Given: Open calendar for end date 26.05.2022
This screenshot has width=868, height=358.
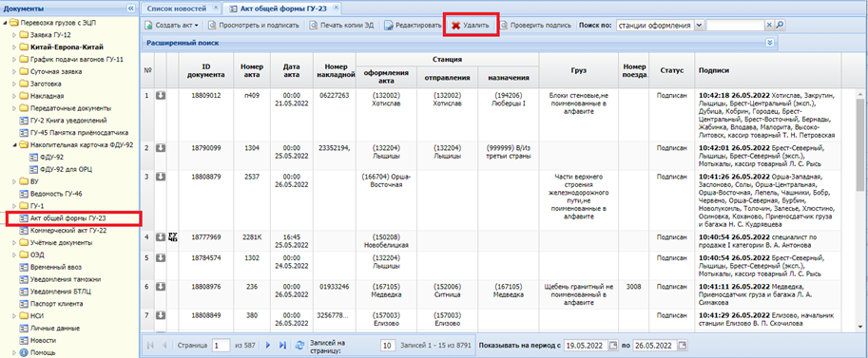Looking at the screenshot, I should [682, 346].
